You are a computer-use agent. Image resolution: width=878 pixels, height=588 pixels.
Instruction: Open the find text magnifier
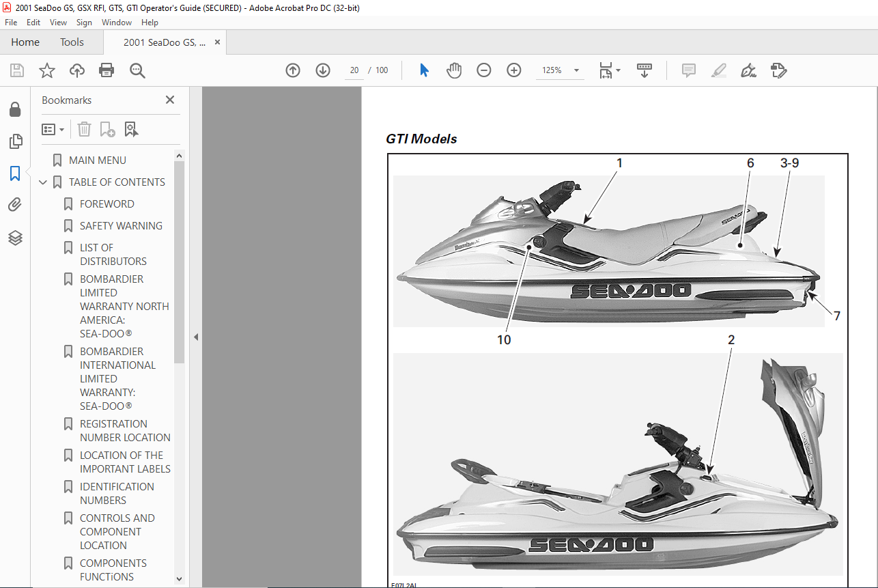(137, 70)
